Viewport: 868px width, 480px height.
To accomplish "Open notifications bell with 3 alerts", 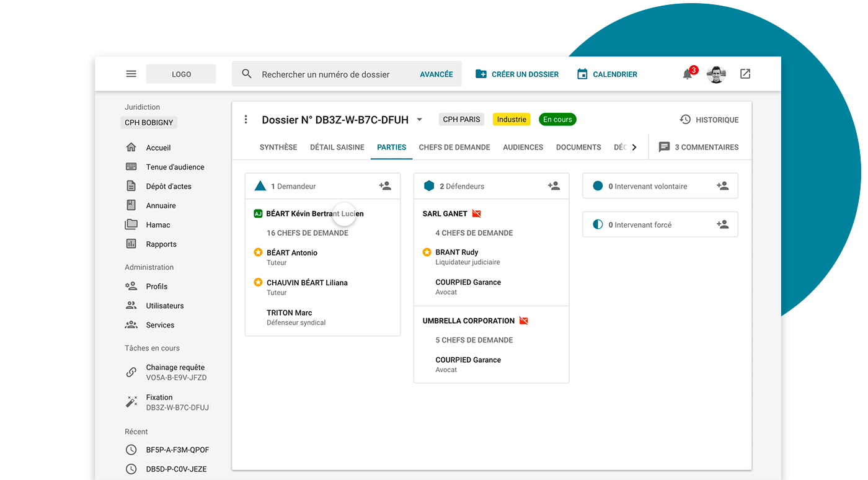I will 688,74.
